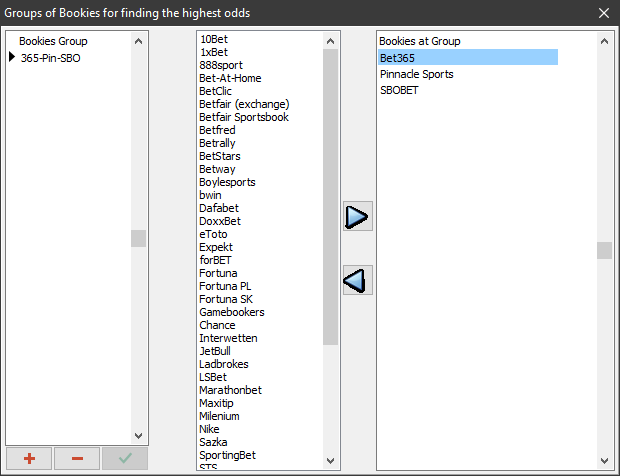The width and height of the screenshot is (620, 476).
Task: Click scroll-up arrow of Bookies at Group panel
Action: [605, 41]
